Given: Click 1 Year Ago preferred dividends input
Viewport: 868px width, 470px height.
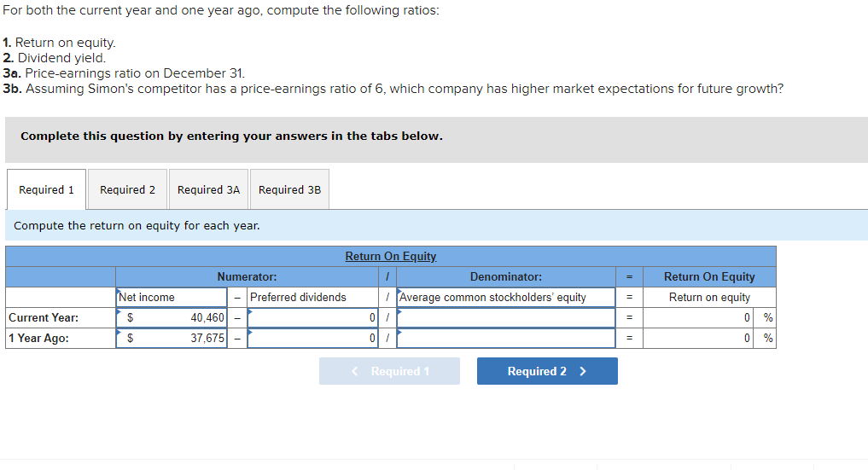Looking at the screenshot, I should 312,338.
